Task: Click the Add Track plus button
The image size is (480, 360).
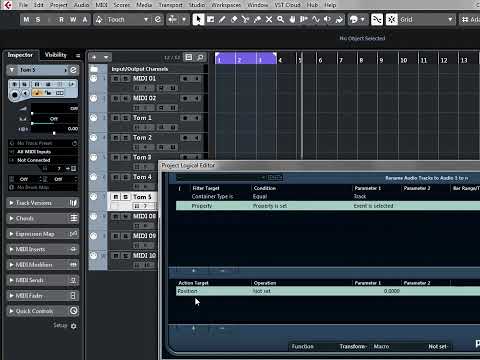Action: (x=94, y=57)
